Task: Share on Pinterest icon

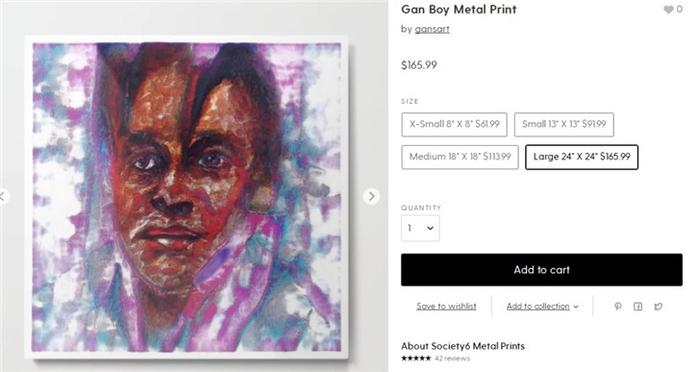Action: tap(618, 306)
